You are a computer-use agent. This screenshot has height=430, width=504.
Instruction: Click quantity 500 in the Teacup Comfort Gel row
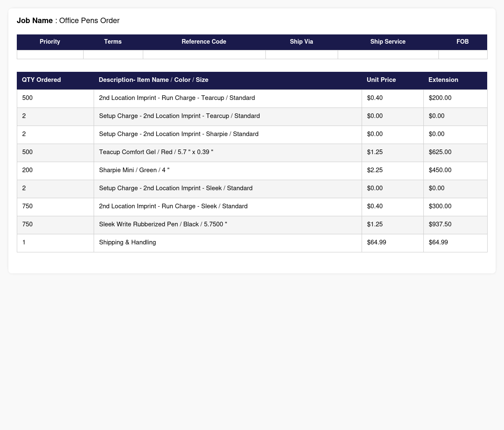(x=27, y=152)
